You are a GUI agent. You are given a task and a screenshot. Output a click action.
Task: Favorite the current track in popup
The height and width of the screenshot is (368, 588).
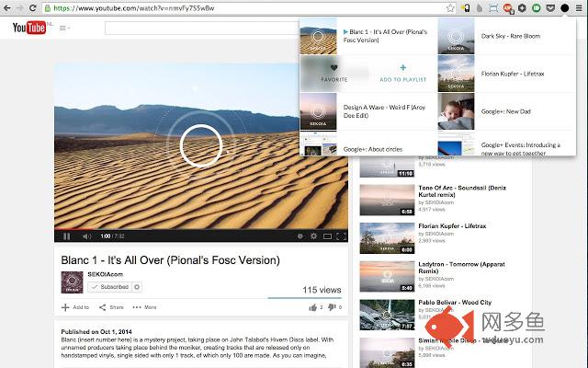click(334, 74)
